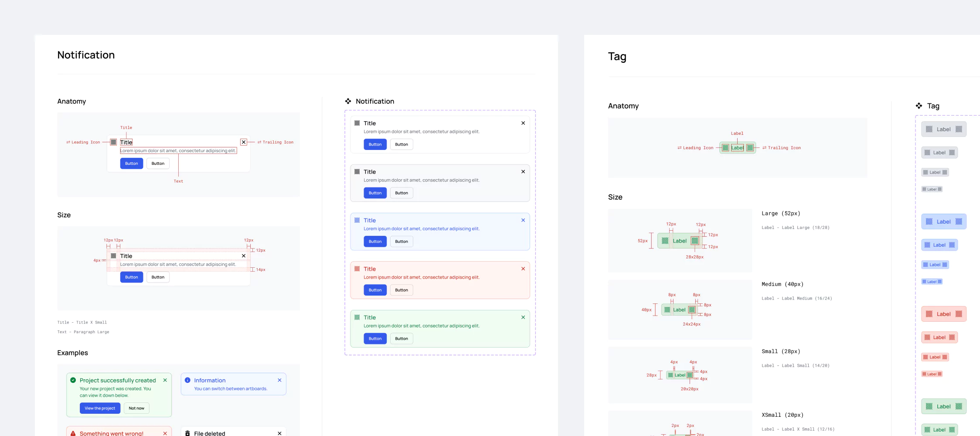Click the white Button in the Notification Size diagram

(x=158, y=277)
